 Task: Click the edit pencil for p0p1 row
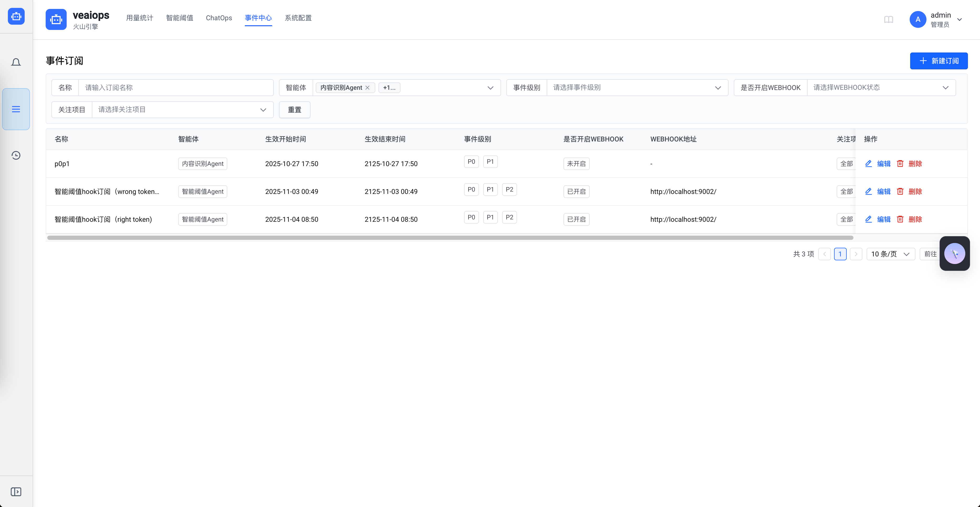(868, 163)
